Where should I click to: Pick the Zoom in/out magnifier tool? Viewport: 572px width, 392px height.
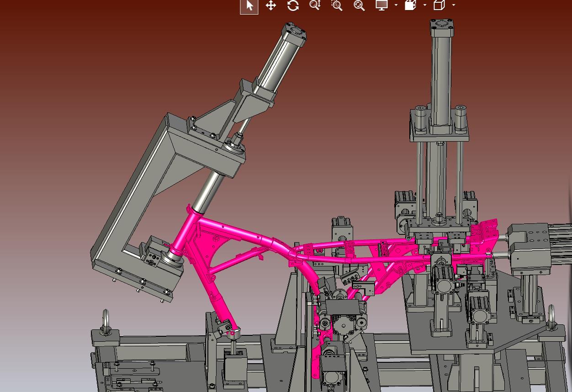(315, 5)
